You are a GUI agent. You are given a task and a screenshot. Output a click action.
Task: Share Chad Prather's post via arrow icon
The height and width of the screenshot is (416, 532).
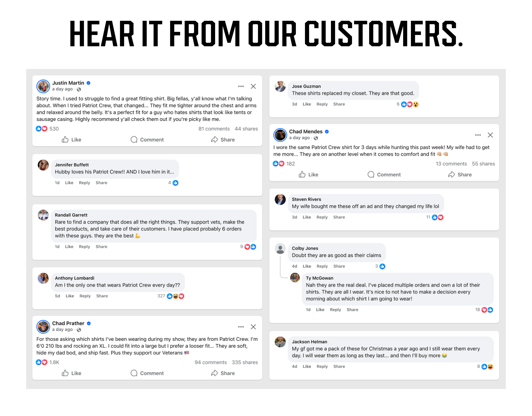(214, 373)
